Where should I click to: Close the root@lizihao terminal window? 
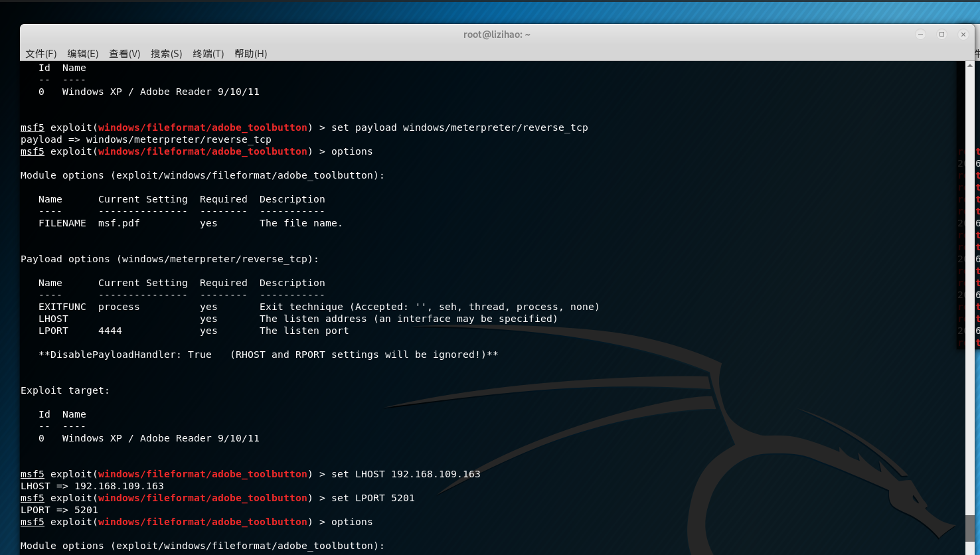pyautogui.click(x=963, y=35)
